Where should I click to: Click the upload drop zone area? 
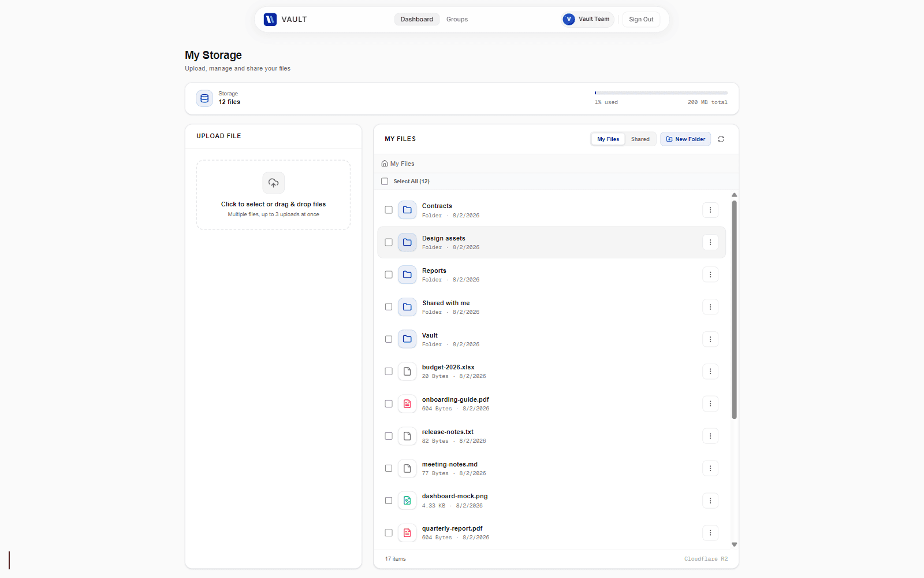click(274, 195)
